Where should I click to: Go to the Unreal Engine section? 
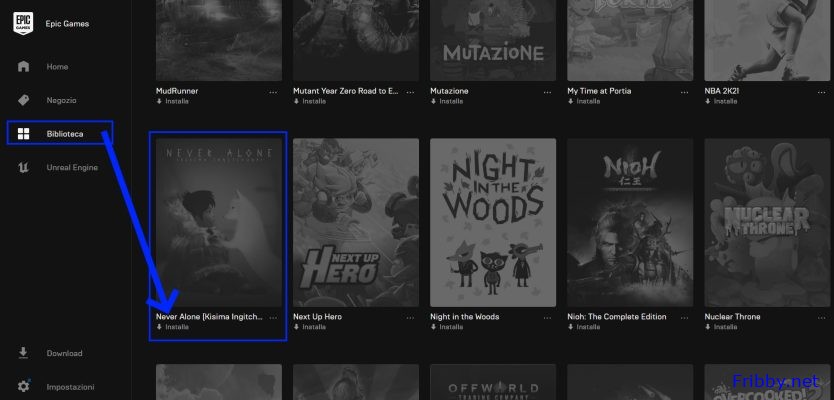click(72, 167)
